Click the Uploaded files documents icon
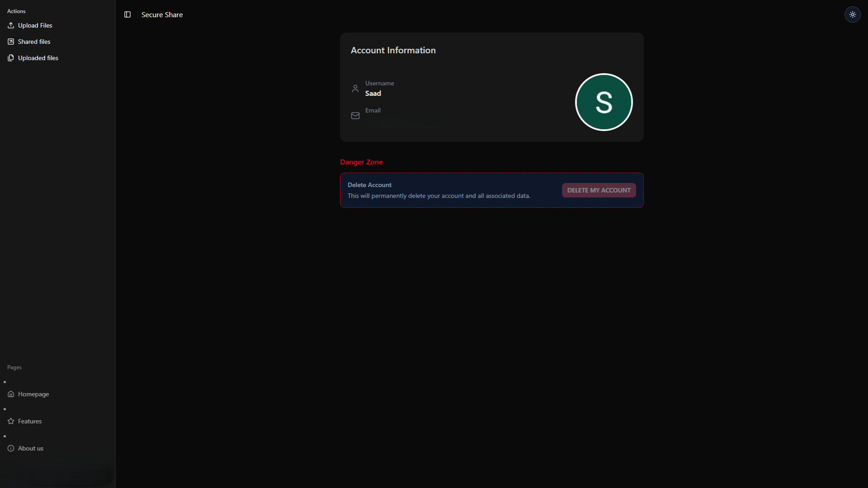The height and width of the screenshot is (488, 868). (x=11, y=58)
